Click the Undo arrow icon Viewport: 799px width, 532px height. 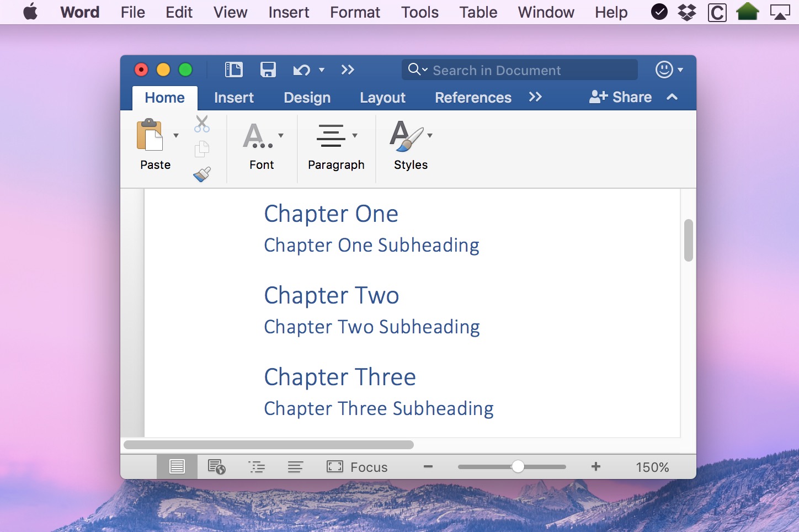[x=301, y=70]
